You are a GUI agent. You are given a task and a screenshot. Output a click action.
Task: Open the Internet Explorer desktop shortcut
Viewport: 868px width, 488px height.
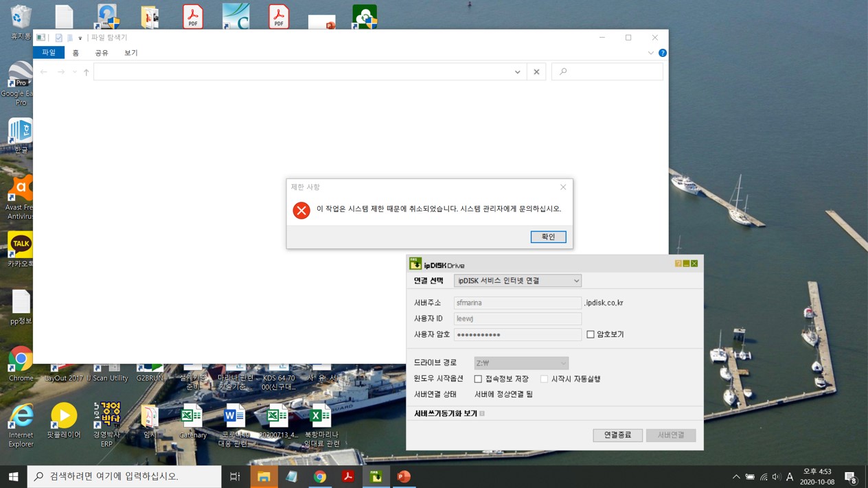[x=21, y=426]
